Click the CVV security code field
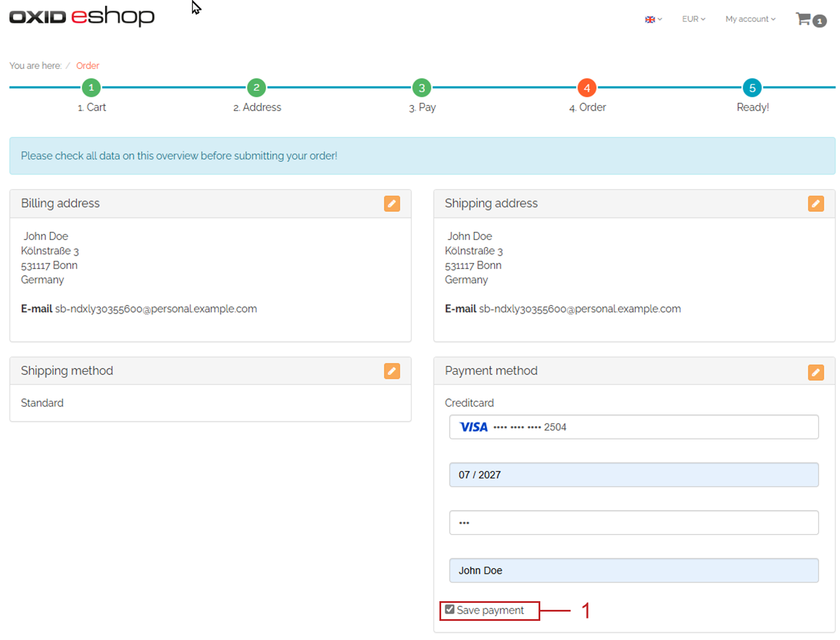Viewport: 840px width, 640px height. pos(634,523)
